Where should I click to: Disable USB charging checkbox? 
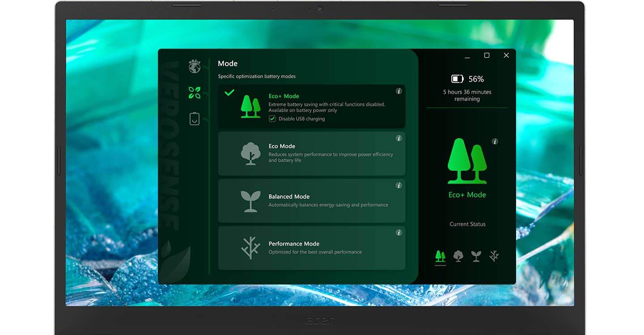click(272, 119)
